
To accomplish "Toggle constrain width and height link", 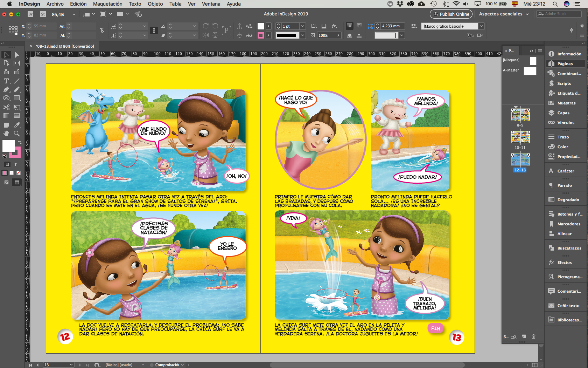I will pos(102,30).
